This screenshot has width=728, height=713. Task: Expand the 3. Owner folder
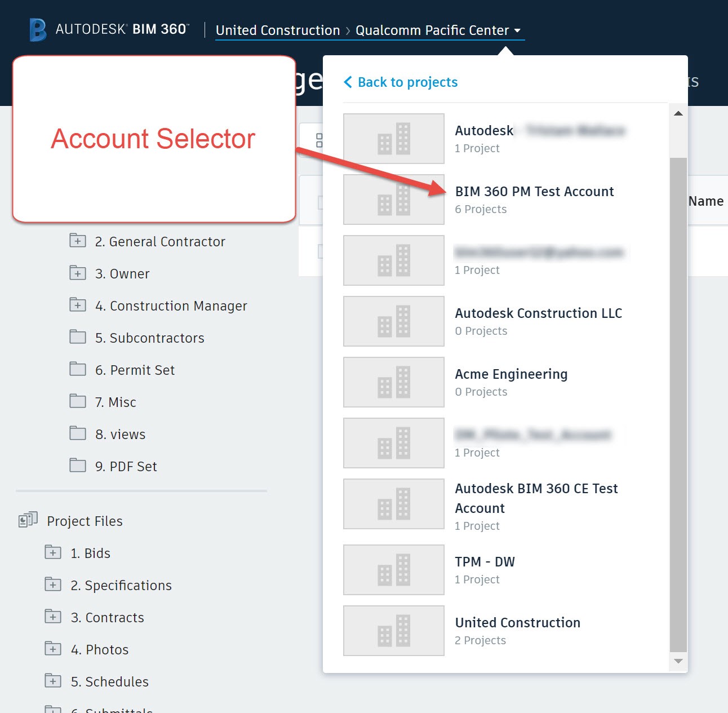(78, 273)
